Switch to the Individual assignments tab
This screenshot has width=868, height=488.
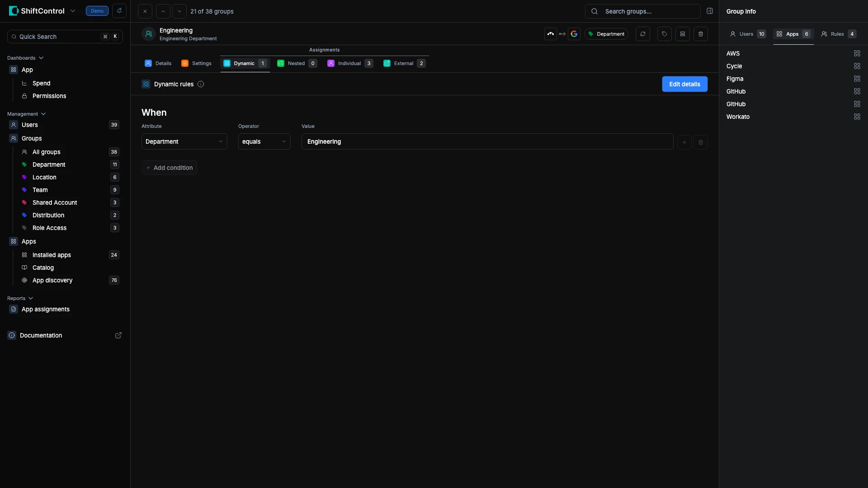(x=349, y=63)
